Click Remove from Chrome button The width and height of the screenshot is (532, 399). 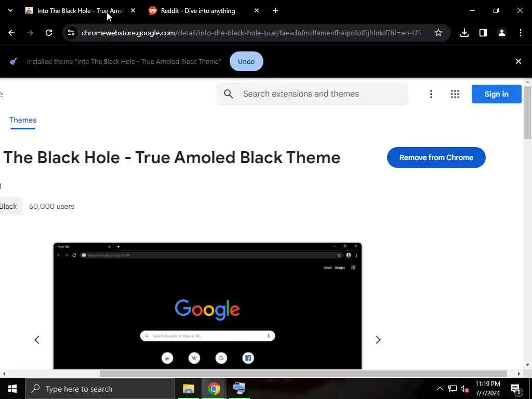pos(436,157)
